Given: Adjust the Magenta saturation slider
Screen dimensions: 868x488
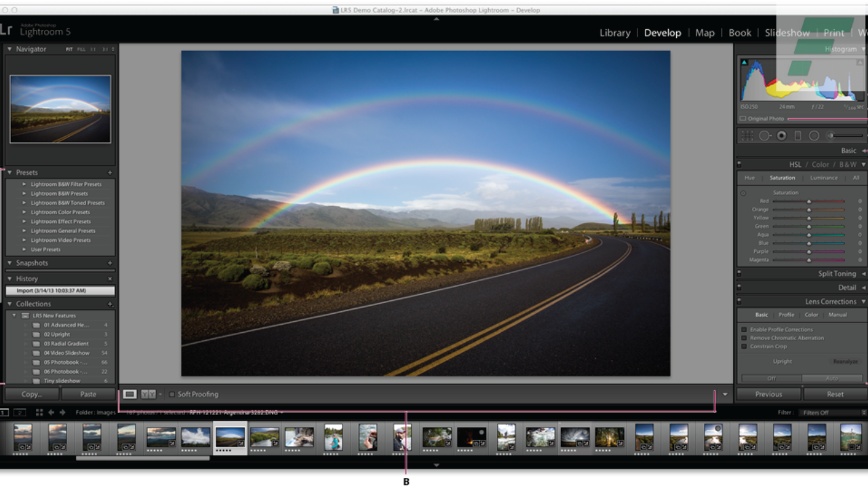Looking at the screenshot, I should click(809, 260).
